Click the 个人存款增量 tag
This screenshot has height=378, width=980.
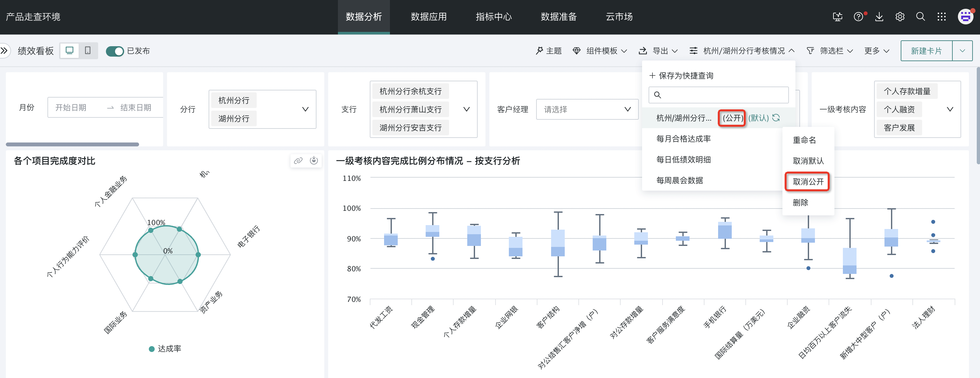(907, 91)
